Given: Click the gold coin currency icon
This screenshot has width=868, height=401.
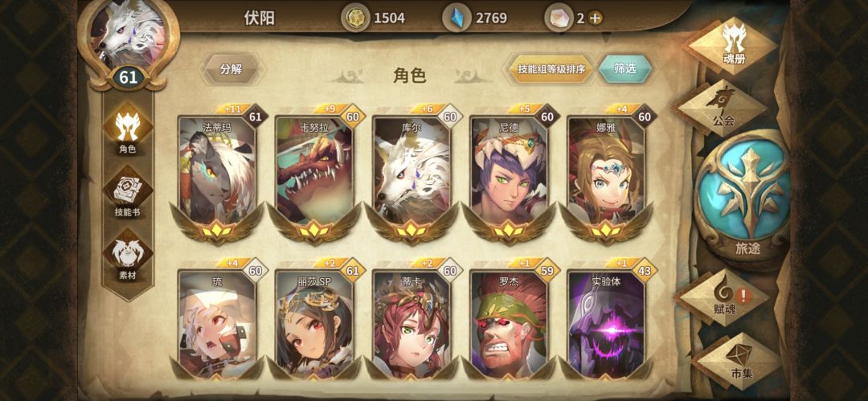Looking at the screenshot, I should 355,18.
